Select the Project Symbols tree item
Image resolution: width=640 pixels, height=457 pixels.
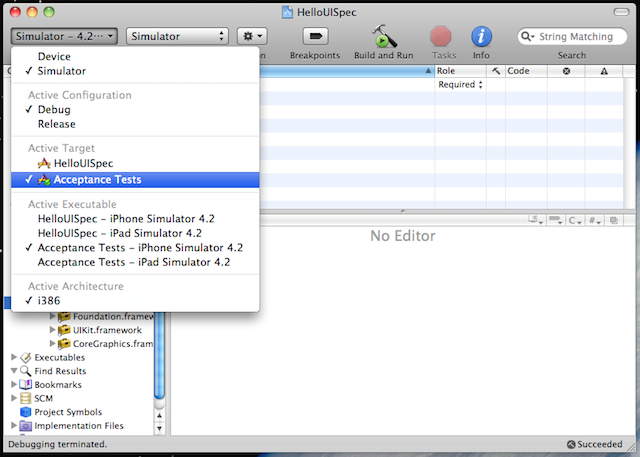(x=68, y=412)
